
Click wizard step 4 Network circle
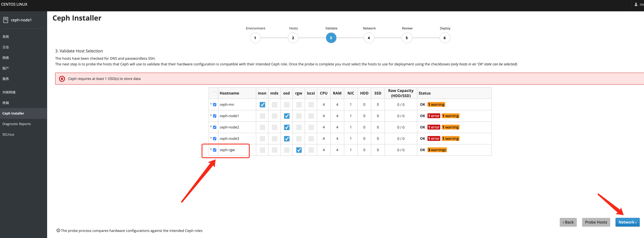pyautogui.click(x=369, y=38)
